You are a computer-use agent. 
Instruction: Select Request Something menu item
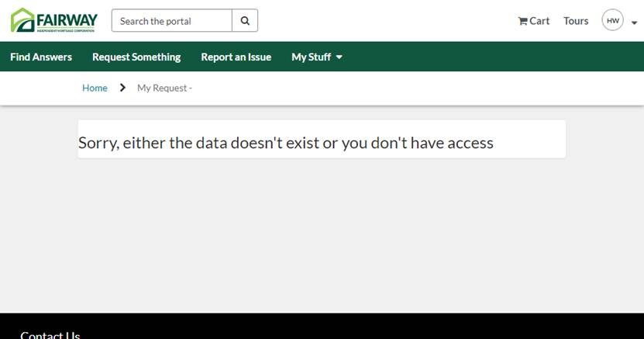coord(136,57)
